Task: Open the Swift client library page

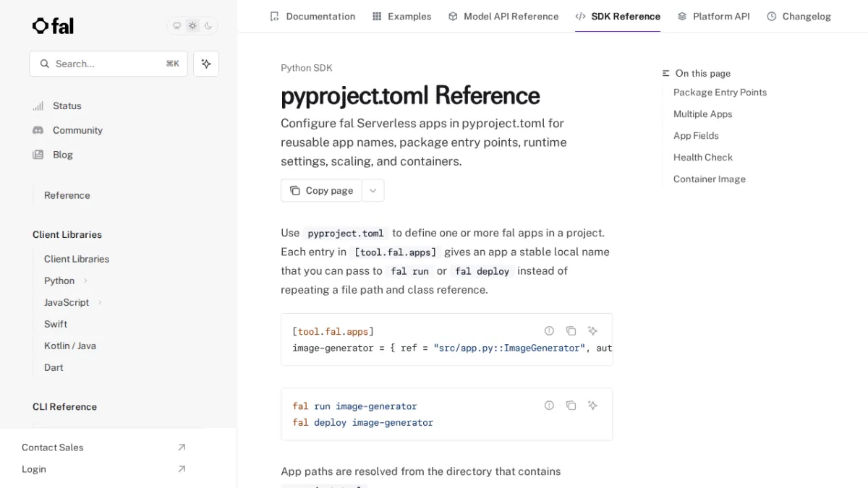Action: click(56, 324)
